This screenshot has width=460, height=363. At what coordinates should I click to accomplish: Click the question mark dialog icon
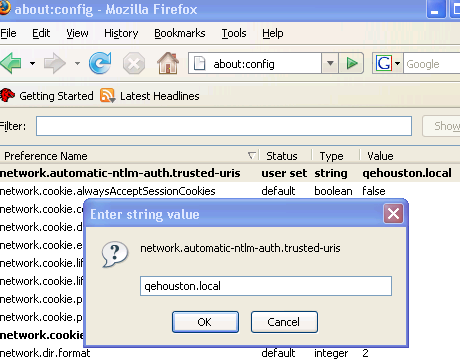115,254
